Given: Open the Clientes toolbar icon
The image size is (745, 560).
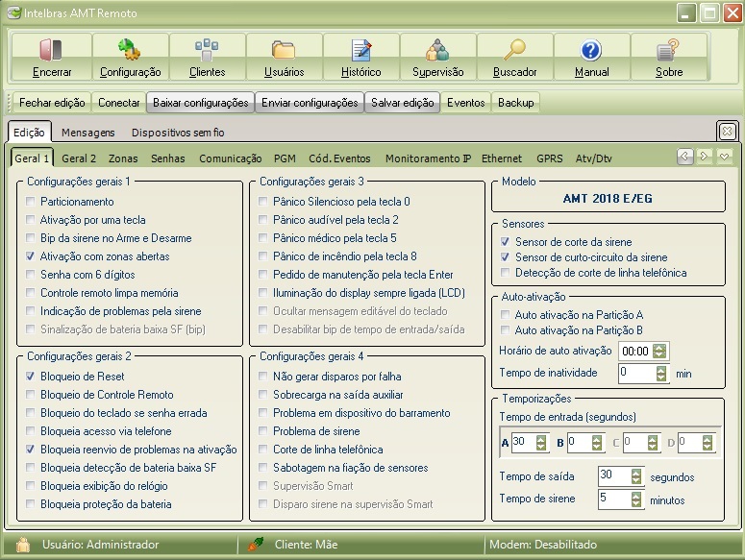Looking at the screenshot, I should click(207, 50).
